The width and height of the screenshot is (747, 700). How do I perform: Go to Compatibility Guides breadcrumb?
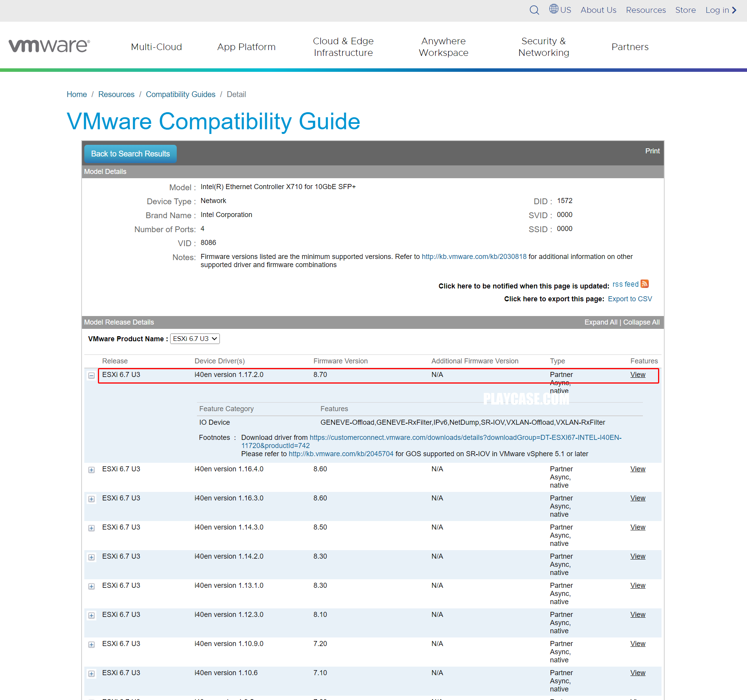click(180, 94)
